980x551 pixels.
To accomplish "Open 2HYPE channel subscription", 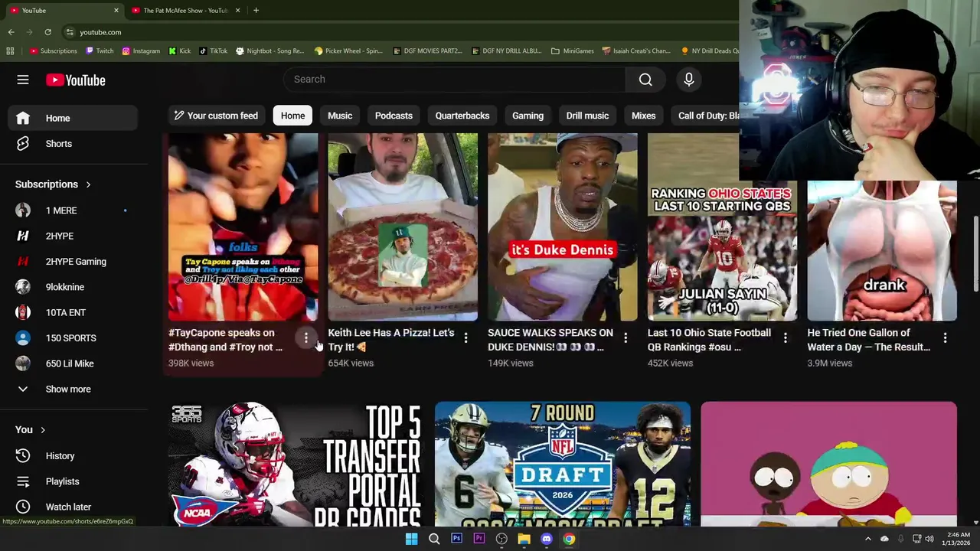I will pyautogui.click(x=73, y=236).
